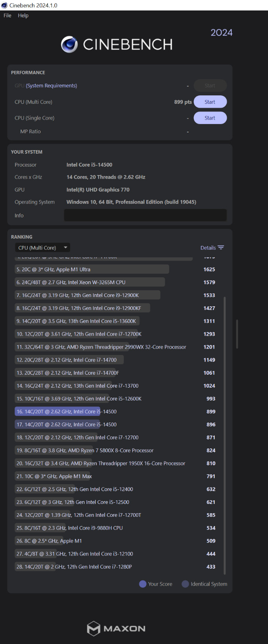Click the Intel Core i5-14500 processor value

89,165
